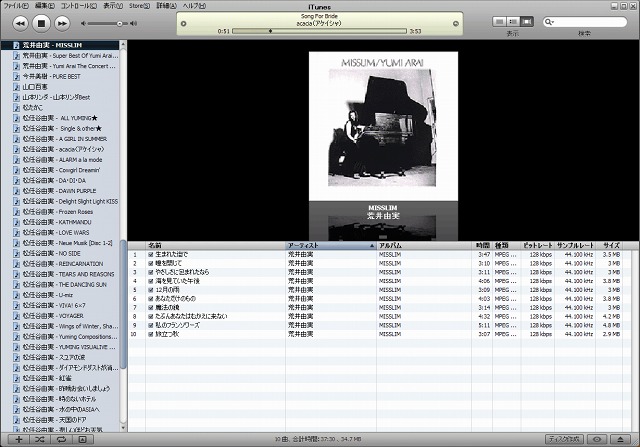The height and width of the screenshot is (447, 640).
Task: Uncheck track 4 海を見ていた午後 checkbox
Action: [151, 281]
